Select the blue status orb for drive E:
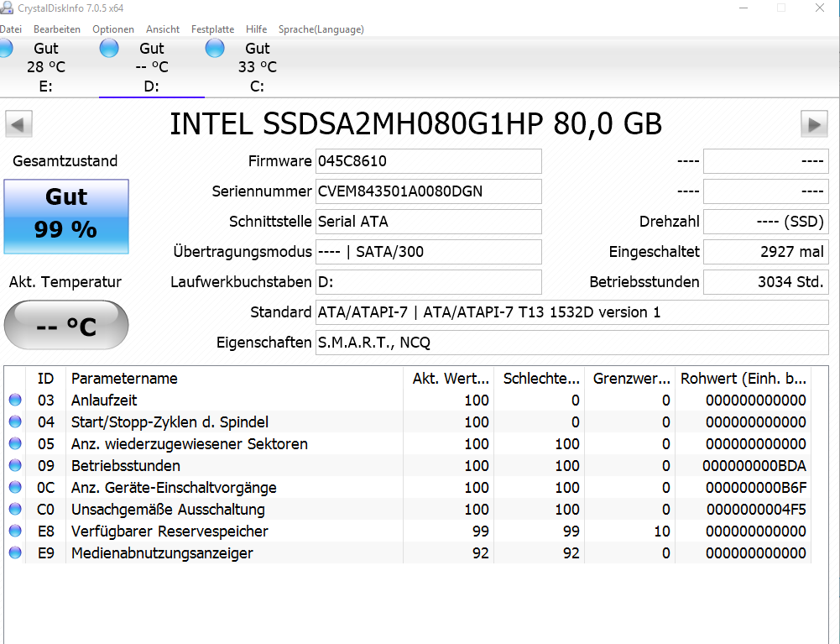 [x=5, y=49]
